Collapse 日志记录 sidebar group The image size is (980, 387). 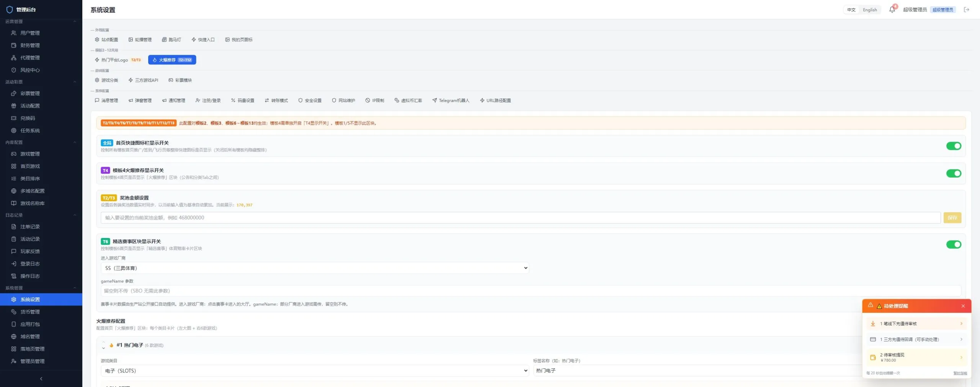coord(41,215)
